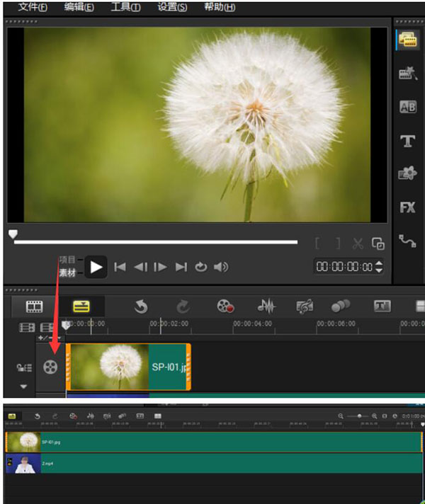The height and width of the screenshot is (504, 425).
Task: Click the Undo arrow in timeline toolbar
Action: click(141, 306)
